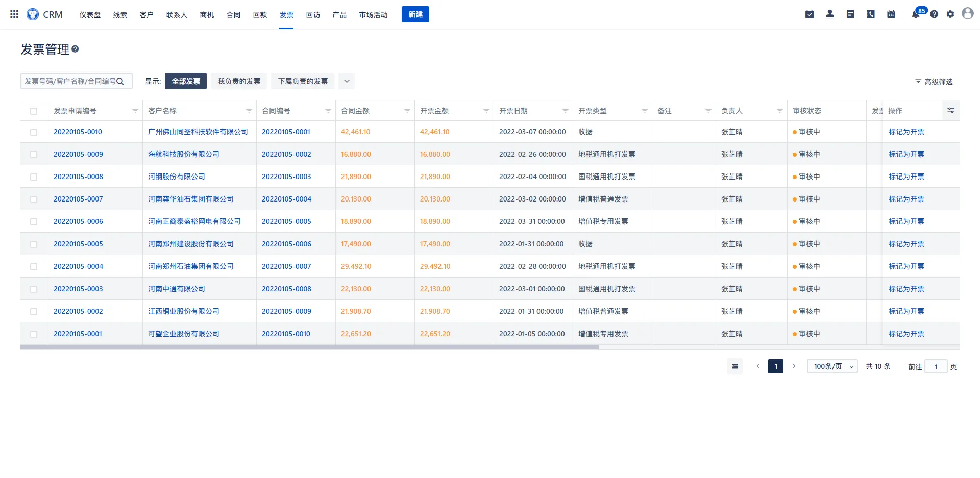Viewport: 980px width, 478px height.
Task: Open contract 20220105-0005 link
Action: [x=286, y=221]
